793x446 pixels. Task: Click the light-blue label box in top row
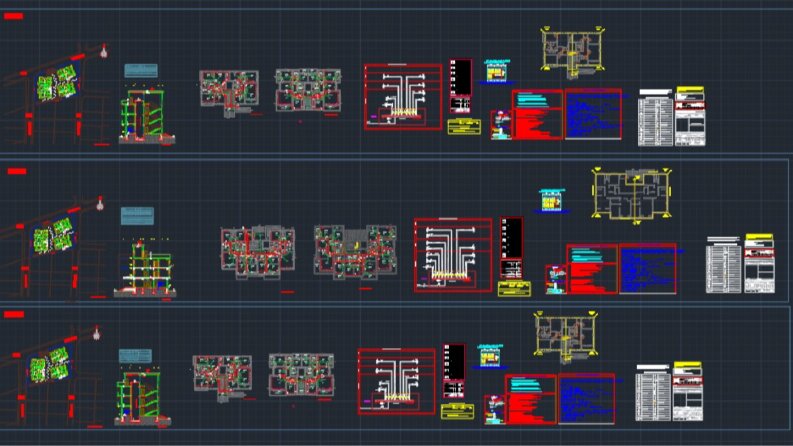pyautogui.click(x=141, y=70)
